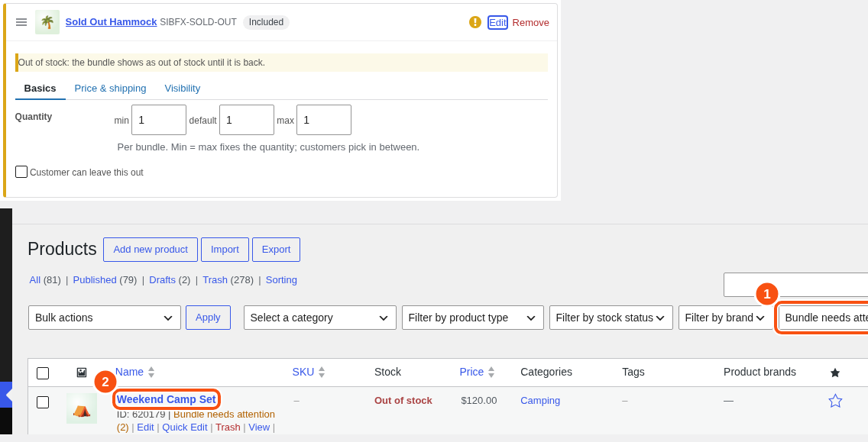This screenshot has width=868, height=442.
Task: Focus the min quantity field
Action: click(159, 120)
